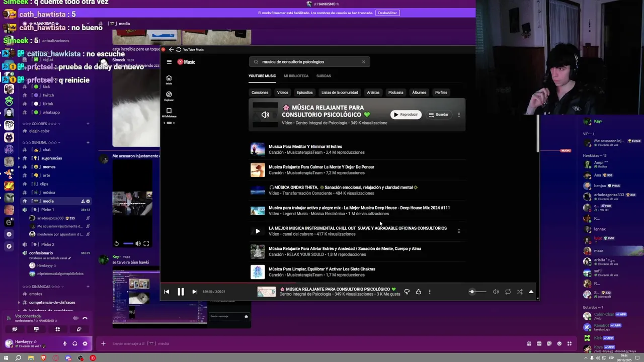Viewport: 644px width, 362px height.
Task: Switch to the MI BIBLIOTECA search tab
Action: (296, 76)
